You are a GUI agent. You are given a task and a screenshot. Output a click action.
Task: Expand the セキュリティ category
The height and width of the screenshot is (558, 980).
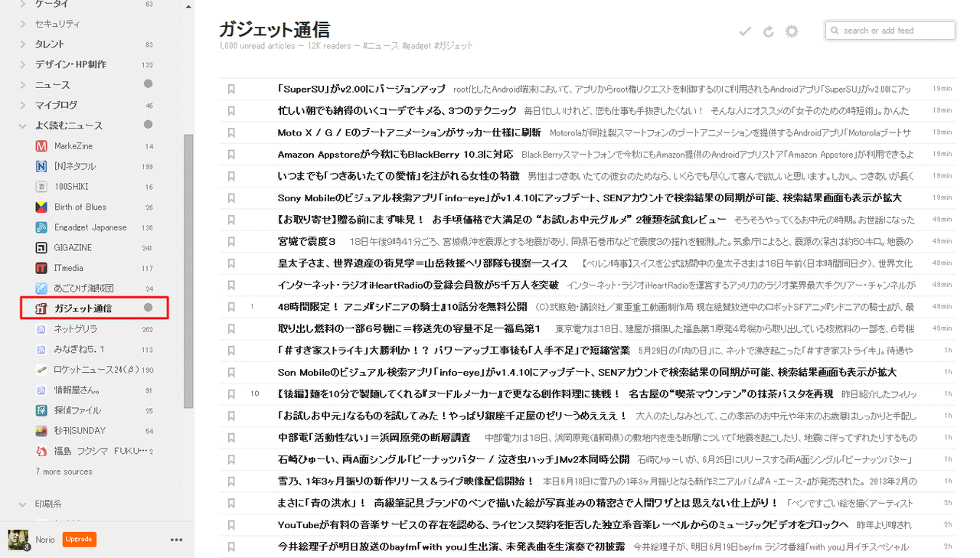point(23,24)
